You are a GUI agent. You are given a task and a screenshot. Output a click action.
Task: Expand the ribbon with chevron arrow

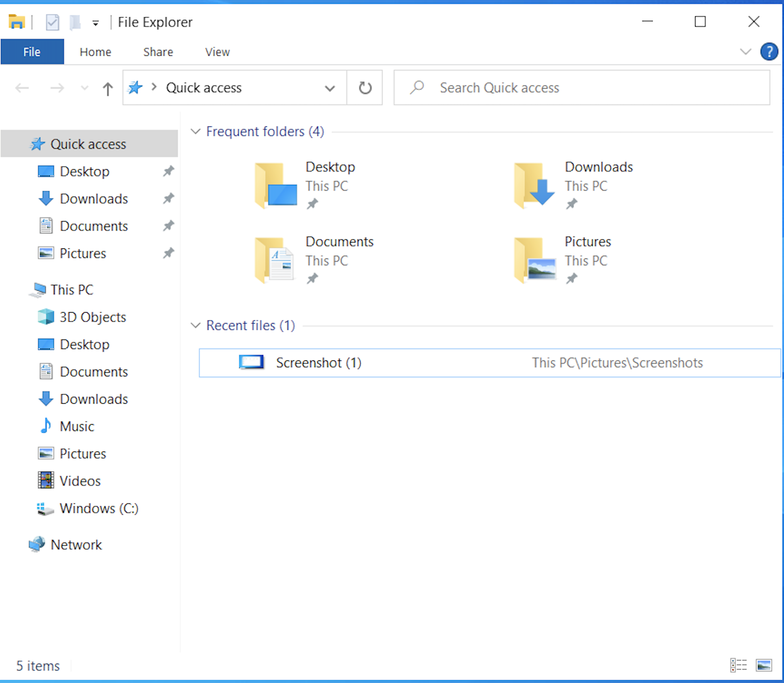(x=745, y=52)
